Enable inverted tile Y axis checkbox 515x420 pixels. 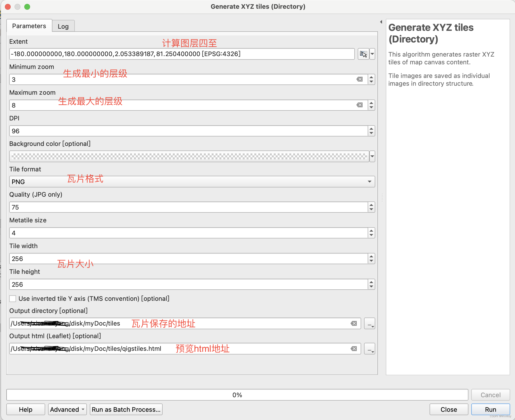(x=13, y=299)
